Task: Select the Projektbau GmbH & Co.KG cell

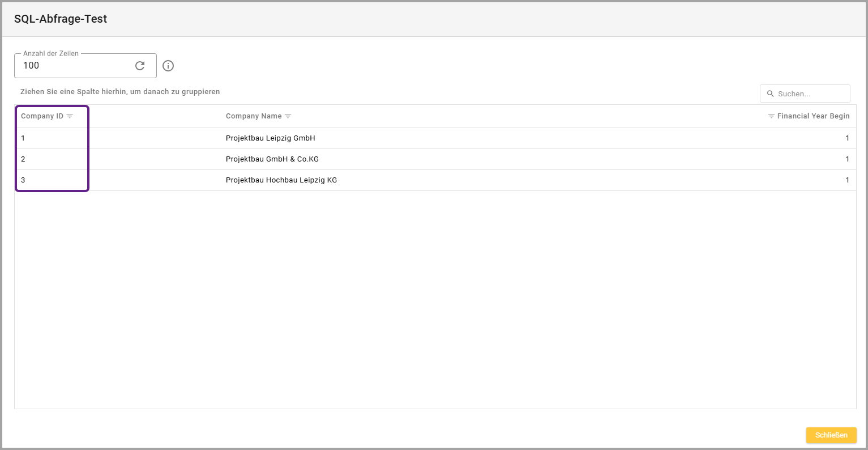Action: click(272, 159)
